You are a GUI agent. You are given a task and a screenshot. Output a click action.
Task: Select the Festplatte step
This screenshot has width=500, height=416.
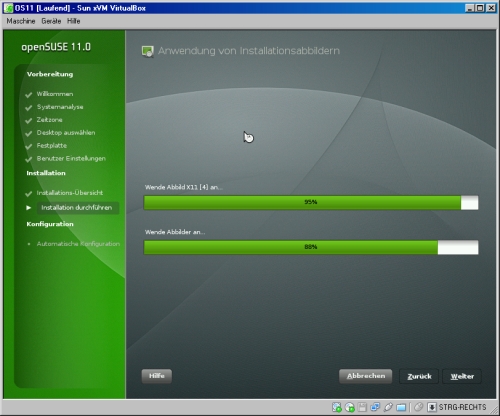point(52,146)
